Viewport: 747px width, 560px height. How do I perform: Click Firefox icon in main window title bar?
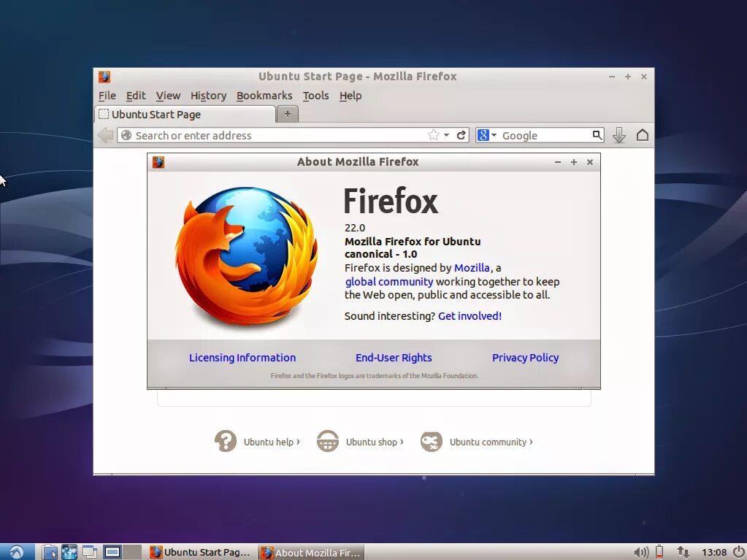[x=104, y=76]
